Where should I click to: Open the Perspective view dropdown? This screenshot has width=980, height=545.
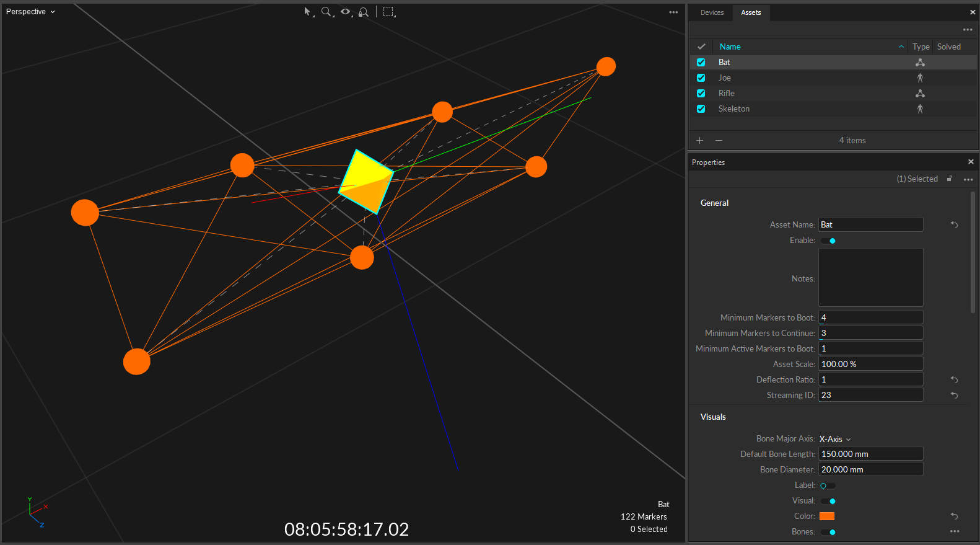point(30,12)
